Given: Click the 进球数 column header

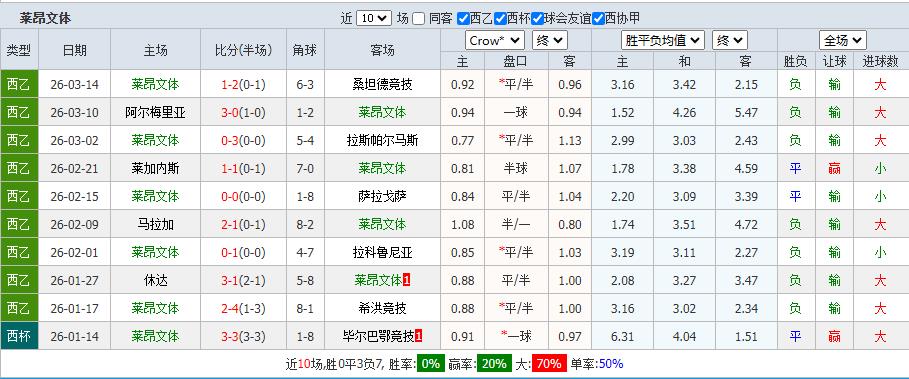Looking at the screenshot, I should pyautogui.click(x=880, y=61).
